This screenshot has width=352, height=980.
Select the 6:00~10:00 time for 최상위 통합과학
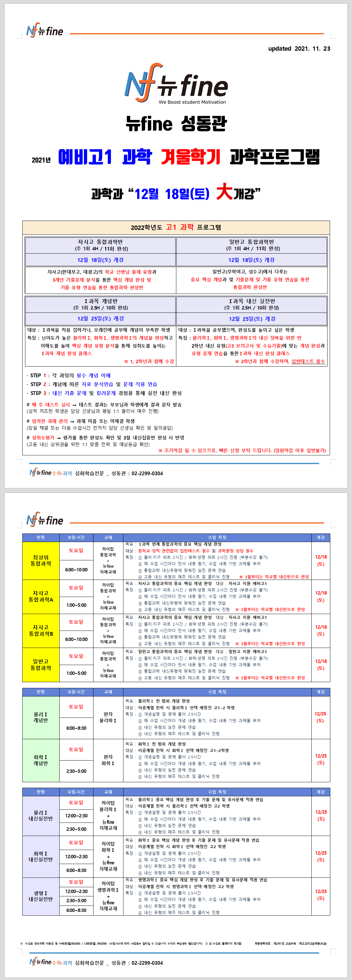point(76,570)
